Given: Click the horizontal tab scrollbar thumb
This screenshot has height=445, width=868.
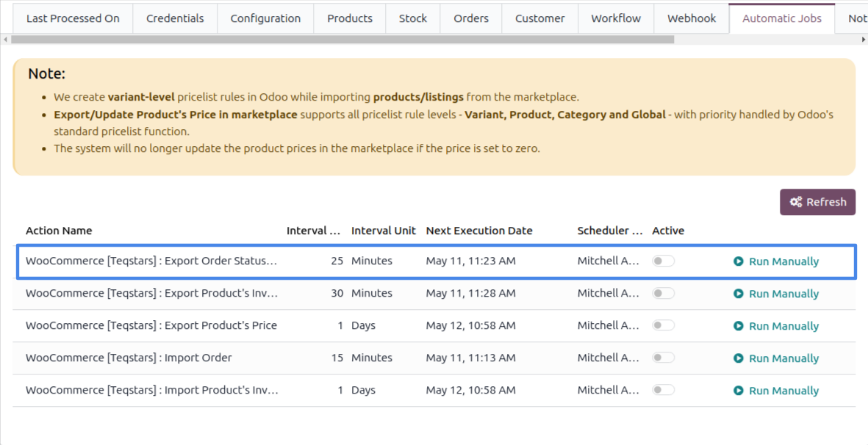Looking at the screenshot, I should click(342, 39).
